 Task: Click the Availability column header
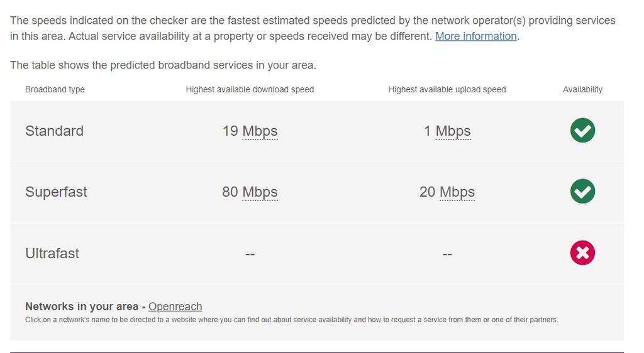(x=582, y=89)
